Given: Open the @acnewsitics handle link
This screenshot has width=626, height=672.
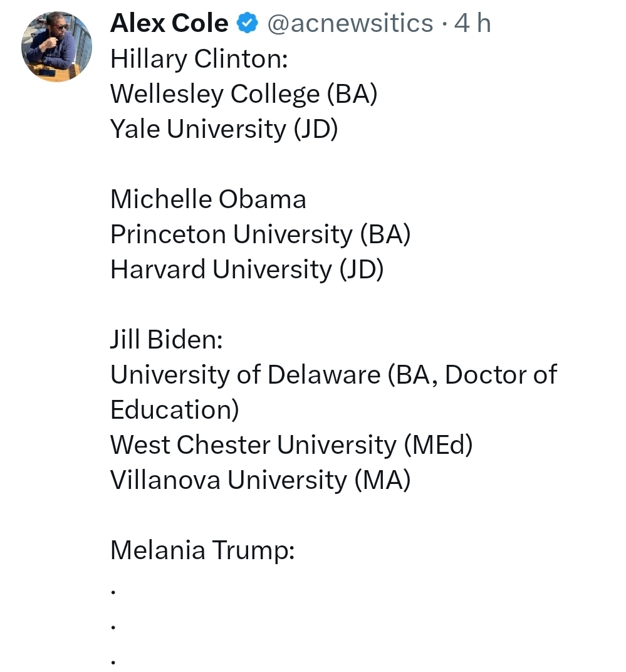Looking at the screenshot, I should tap(350, 24).
